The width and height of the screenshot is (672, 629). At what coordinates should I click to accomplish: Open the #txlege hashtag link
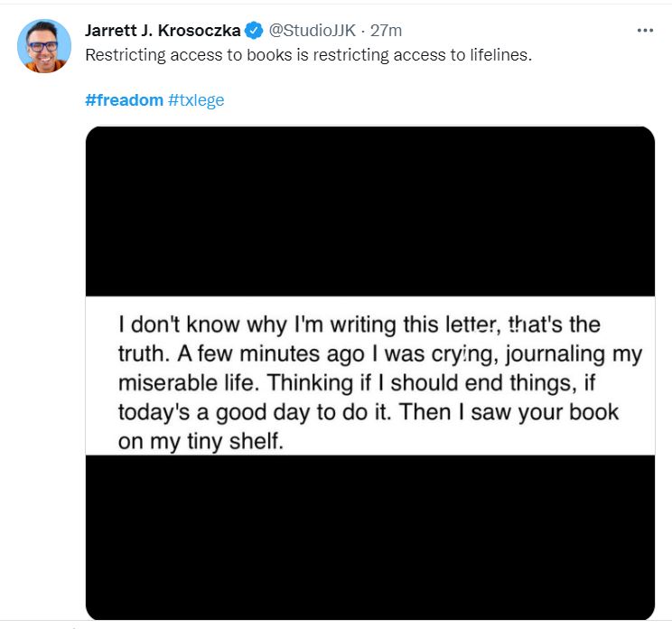(x=196, y=99)
